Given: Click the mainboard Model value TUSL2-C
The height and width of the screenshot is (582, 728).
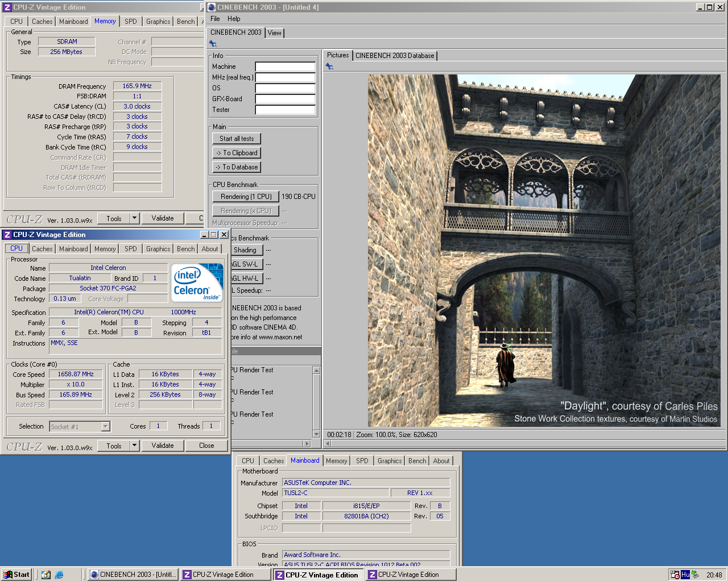Looking at the screenshot, I should (x=336, y=493).
